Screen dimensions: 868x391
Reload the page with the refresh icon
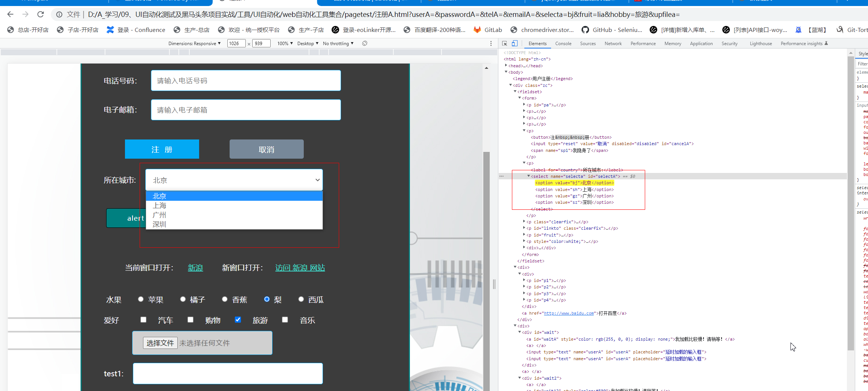pos(41,14)
